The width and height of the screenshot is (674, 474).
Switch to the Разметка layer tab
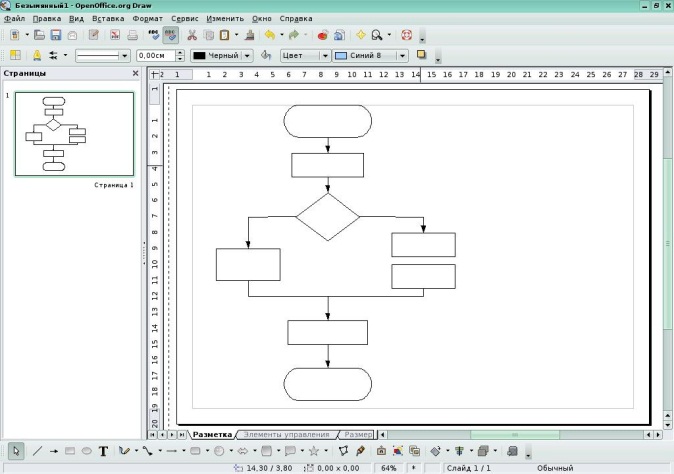click(x=212, y=434)
